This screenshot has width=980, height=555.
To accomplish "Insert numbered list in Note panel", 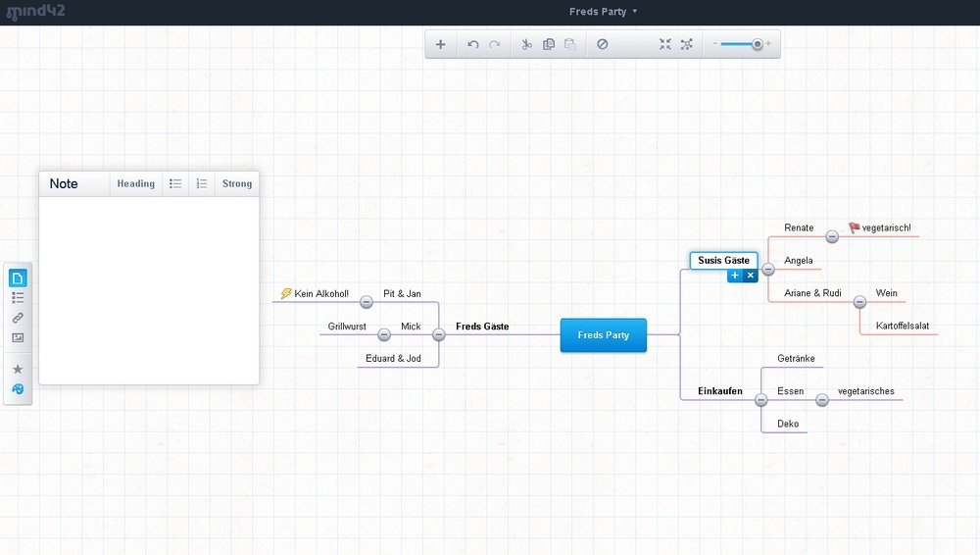I will point(201,184).
